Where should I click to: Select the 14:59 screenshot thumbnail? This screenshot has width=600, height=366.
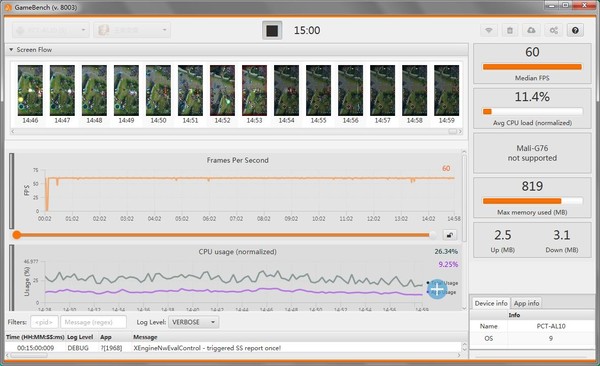(x=447, y=91)
